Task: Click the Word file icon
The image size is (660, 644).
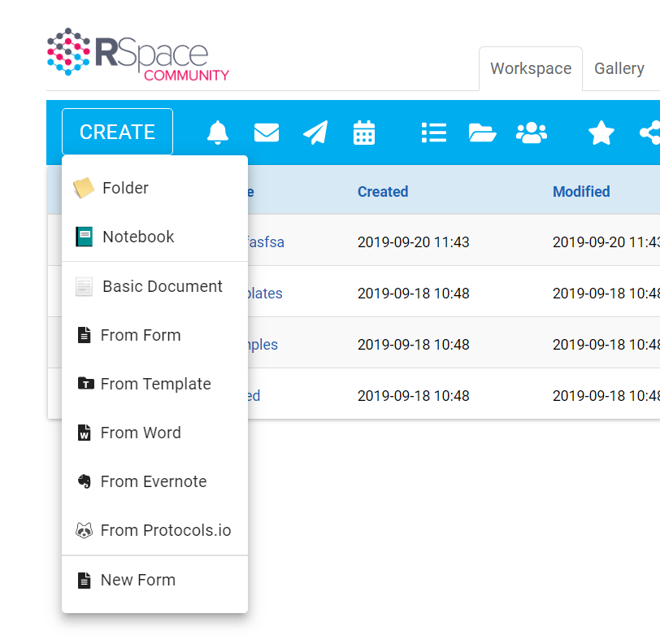Action: click(85, 433)
